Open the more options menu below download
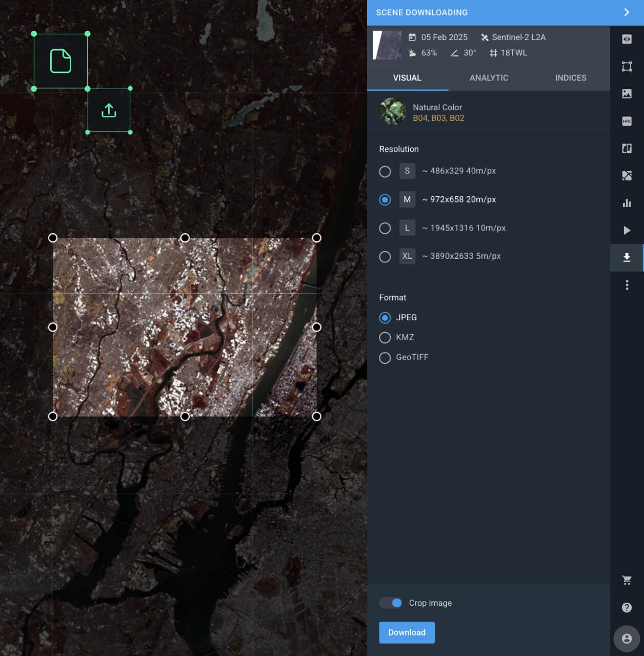The width and height of the screenshot is (644, 656). (627, 285)
